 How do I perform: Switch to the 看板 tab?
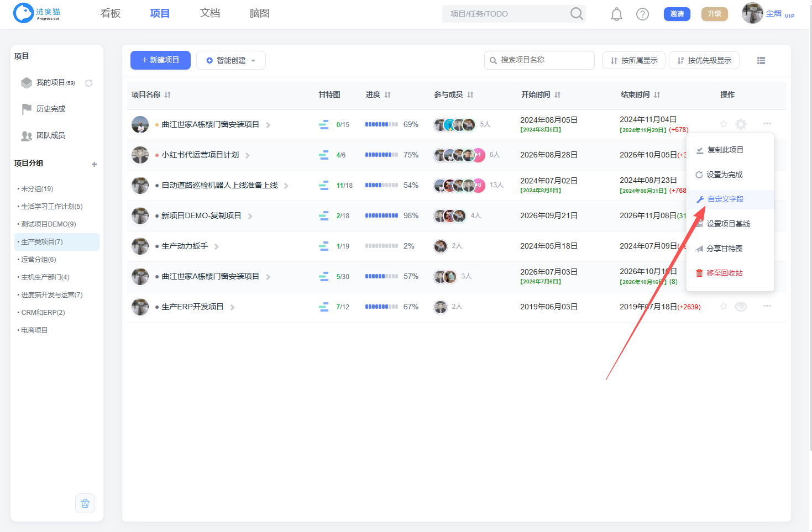pyautogui.click(x=111, y=13)
